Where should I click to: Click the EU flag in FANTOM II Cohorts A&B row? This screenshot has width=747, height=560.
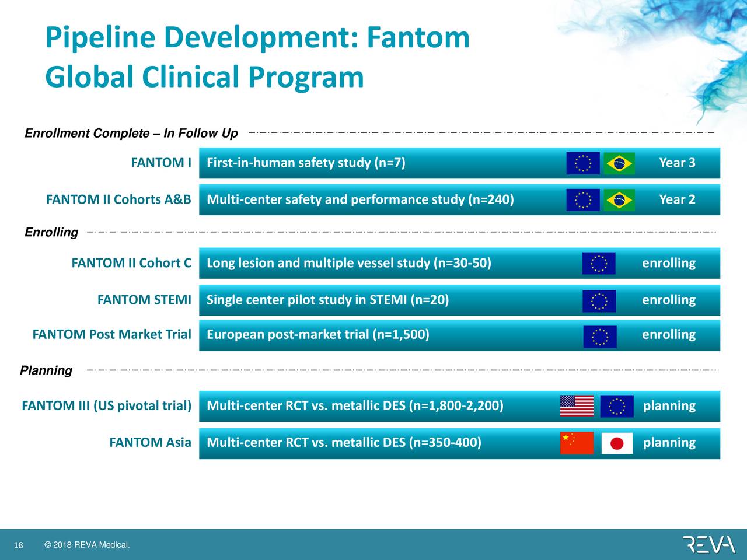(583, 200)
